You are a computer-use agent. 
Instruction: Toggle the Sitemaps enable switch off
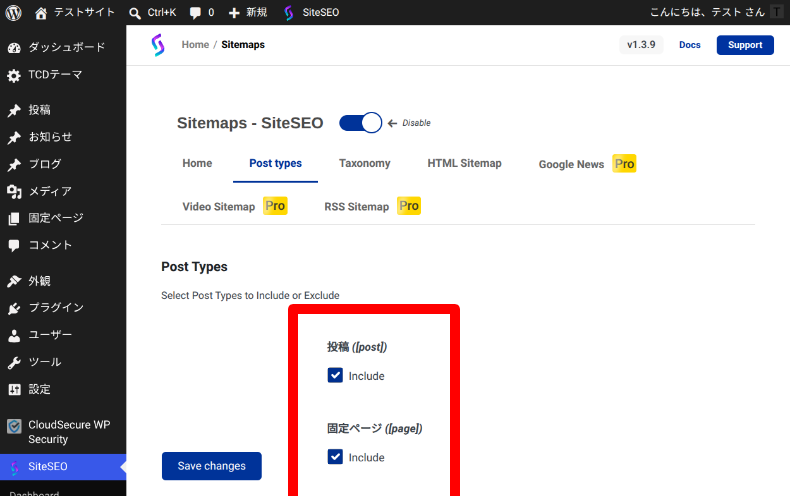pos(360,122)
